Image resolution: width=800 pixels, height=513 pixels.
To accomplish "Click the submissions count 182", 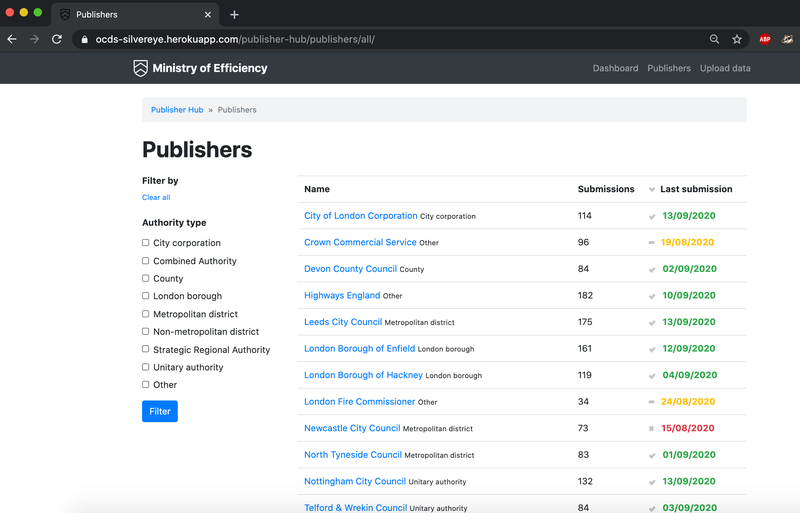I will tap(585, 296).
